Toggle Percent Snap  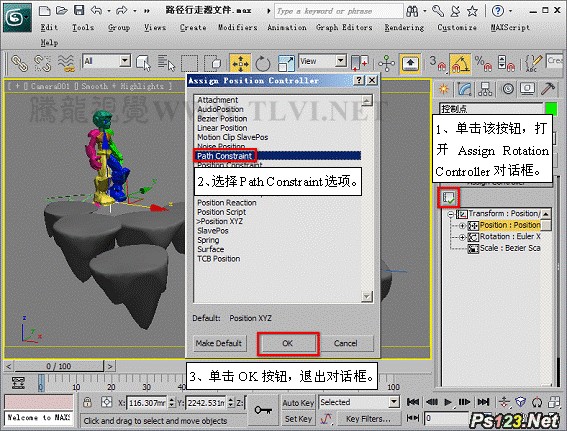pos(483,63)
